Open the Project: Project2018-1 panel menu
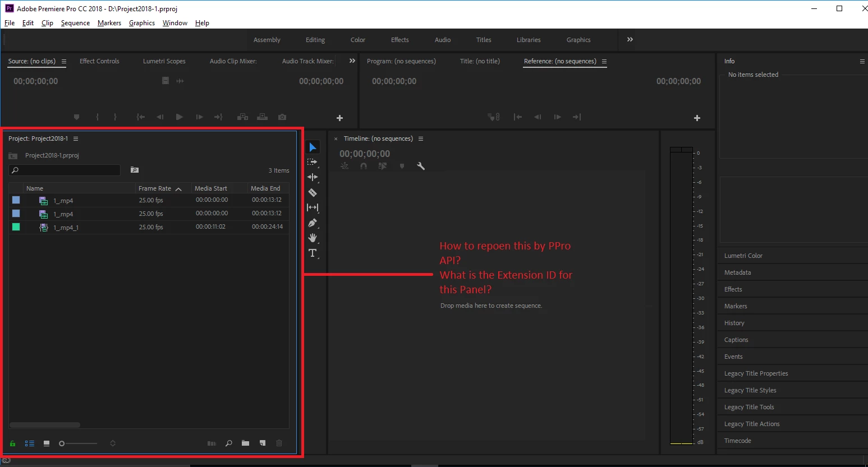This screenshot has height=467, width=868. (76, 138)
